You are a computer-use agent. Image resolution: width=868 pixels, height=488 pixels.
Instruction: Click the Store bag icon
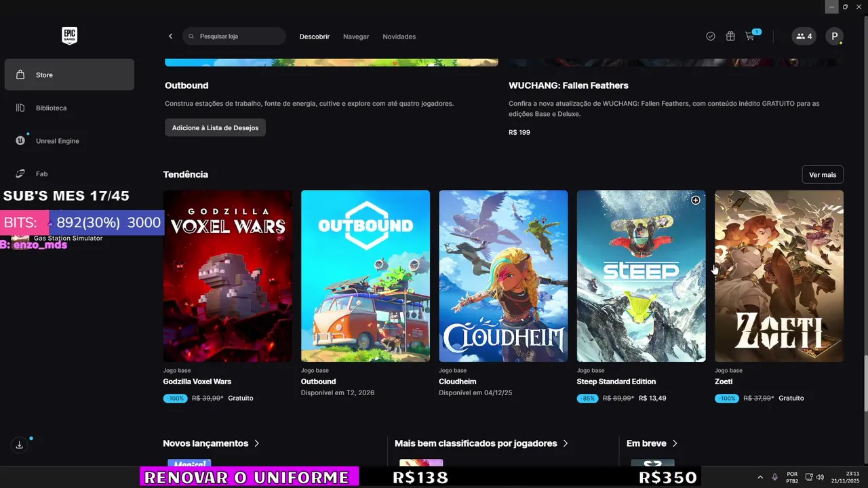click(20, 75)
